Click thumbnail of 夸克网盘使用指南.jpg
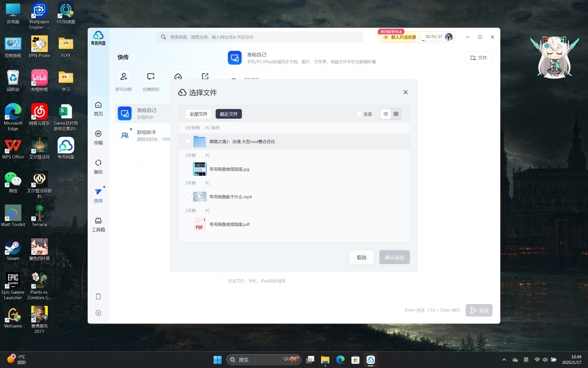 [200, 169]
